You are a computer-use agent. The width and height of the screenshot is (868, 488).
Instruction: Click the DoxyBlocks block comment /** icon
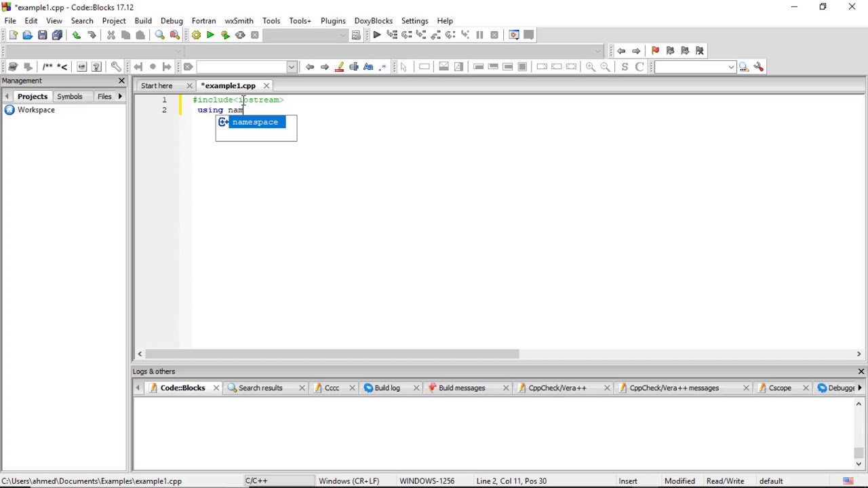[x=47, y=66]
